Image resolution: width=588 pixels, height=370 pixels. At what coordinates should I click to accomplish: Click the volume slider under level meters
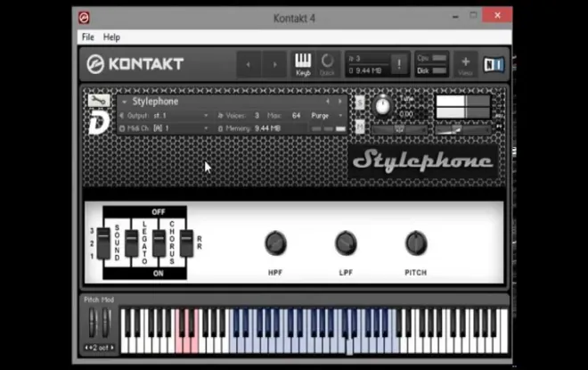tap(463, 130)
